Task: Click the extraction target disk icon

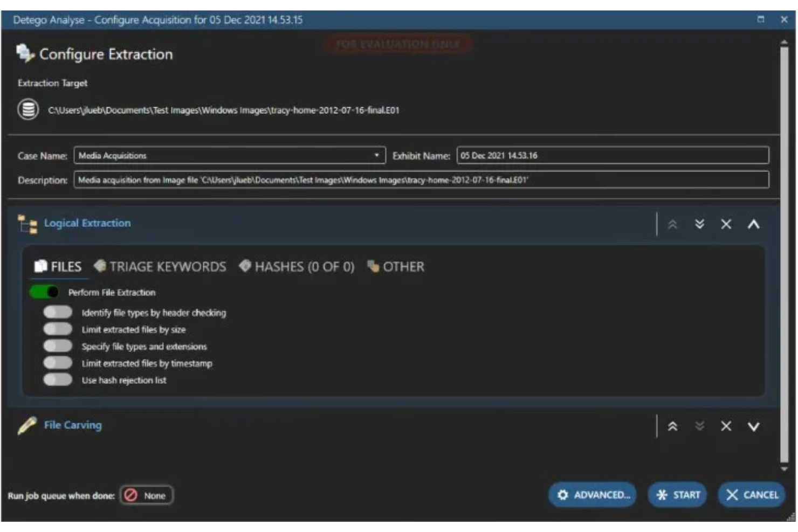Action: point(28,109)
